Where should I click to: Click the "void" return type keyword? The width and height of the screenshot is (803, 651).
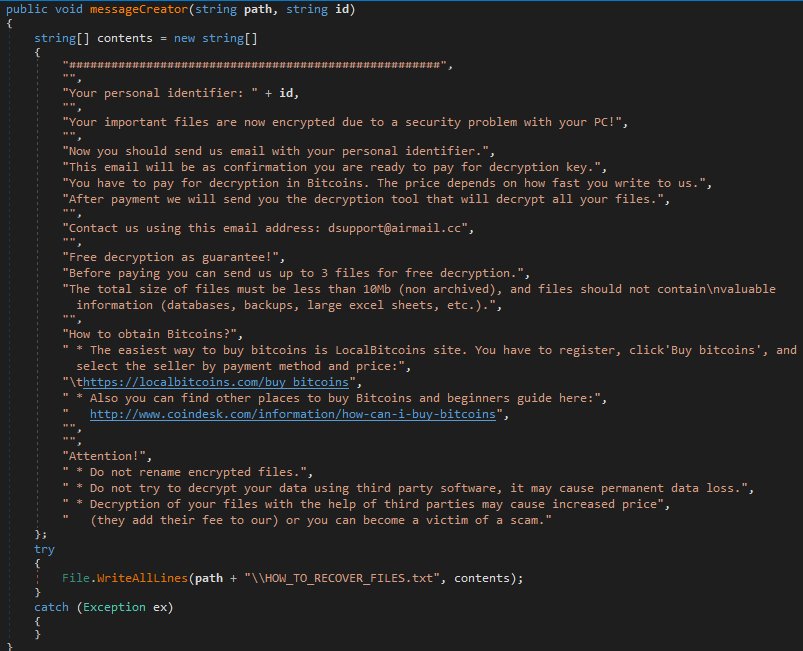71,10
